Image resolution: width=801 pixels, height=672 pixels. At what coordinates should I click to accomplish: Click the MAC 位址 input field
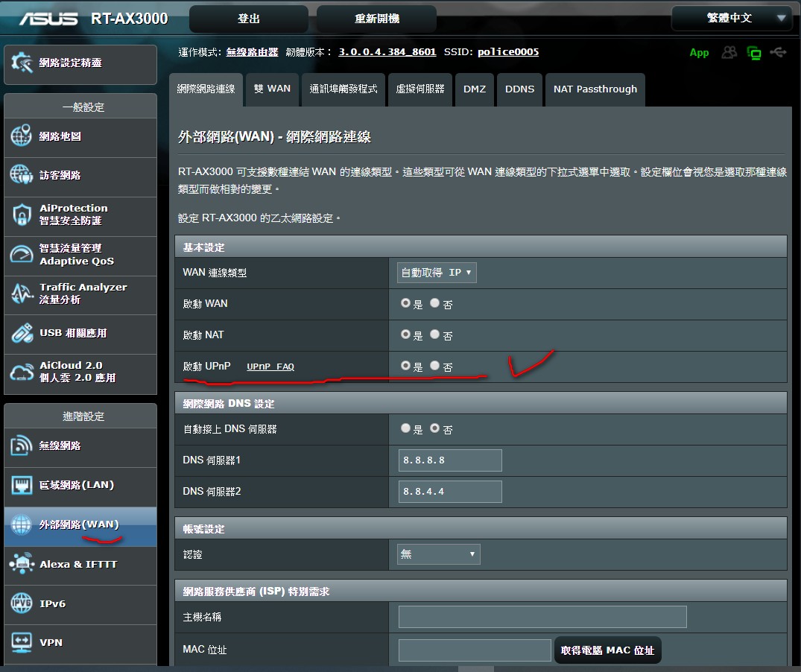pos(475,650)
